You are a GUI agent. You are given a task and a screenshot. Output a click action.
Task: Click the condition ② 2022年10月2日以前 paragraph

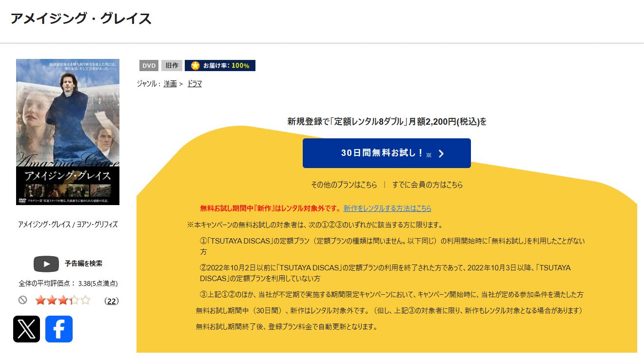385,273
